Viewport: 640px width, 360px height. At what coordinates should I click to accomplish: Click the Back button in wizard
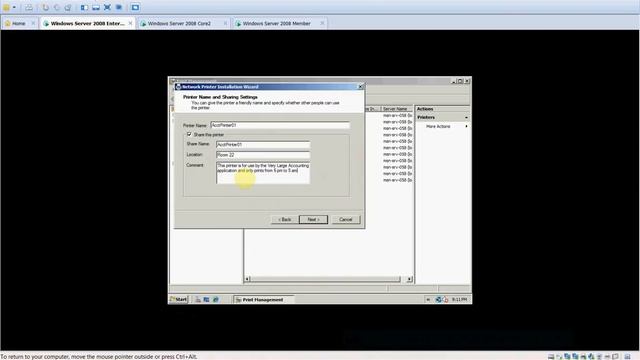(x=284, y=220)
